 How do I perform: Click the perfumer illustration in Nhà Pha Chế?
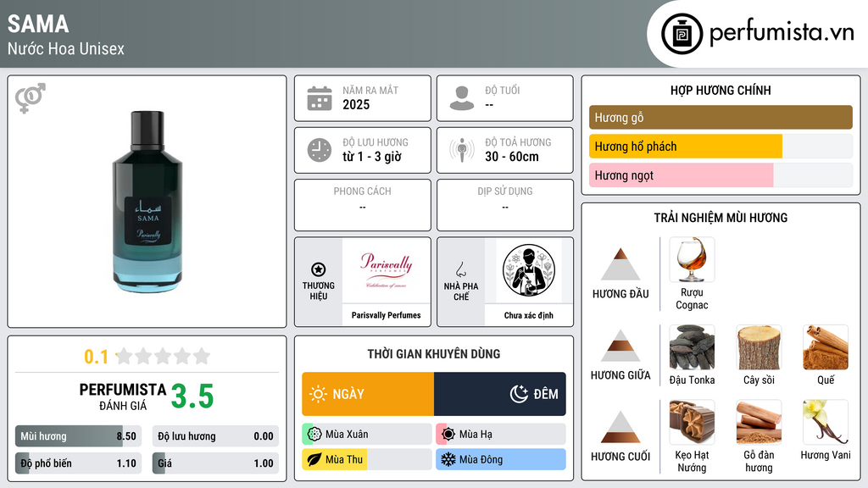click(529, 270)
